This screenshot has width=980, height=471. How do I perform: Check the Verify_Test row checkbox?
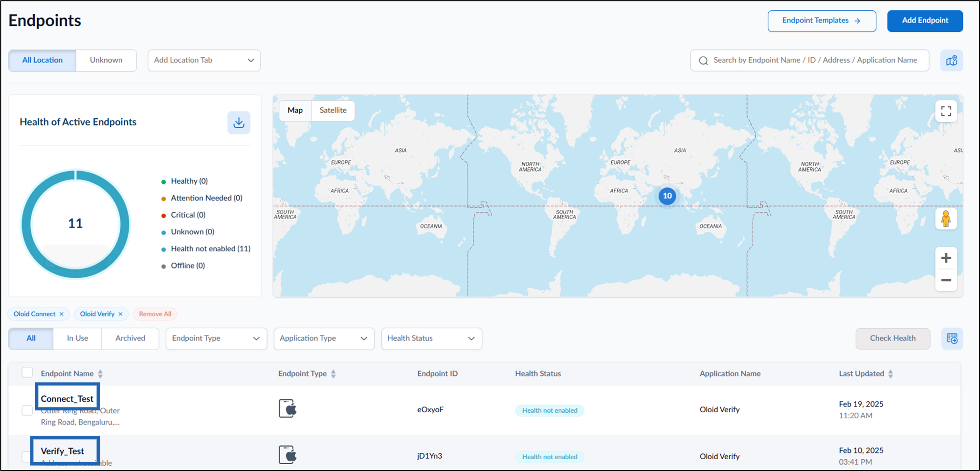(x=26, y=457)
